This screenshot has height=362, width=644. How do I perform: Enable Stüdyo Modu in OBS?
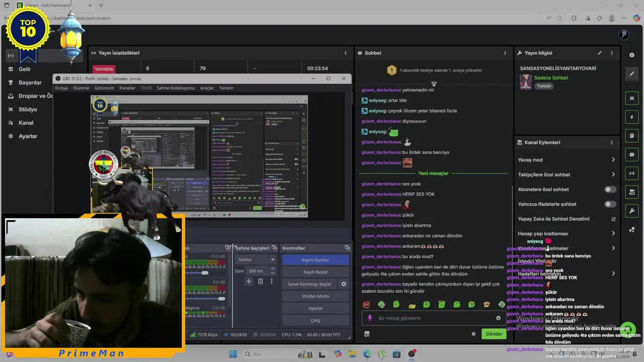click(x=315, y=296)
